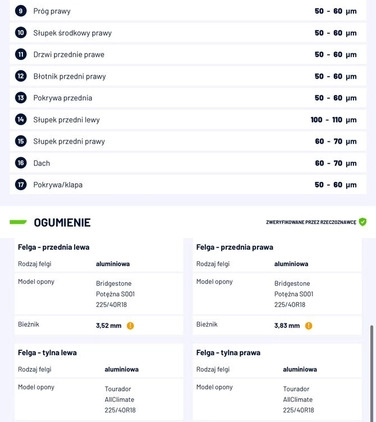Click the vertical scrollbar on the right edge
This screenshot has width=376, height=422.
(x=372, y=373)
